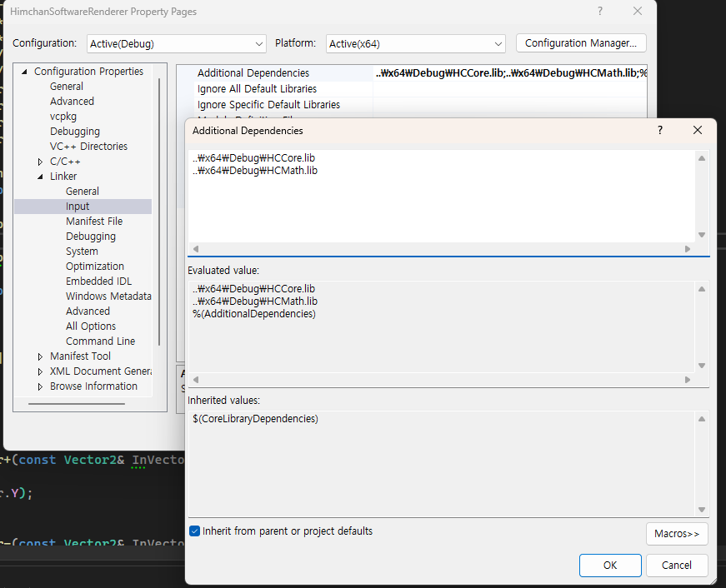Viewport: 726px width, 588px height.
Task: Click the OK button
Action: (610, 566)
